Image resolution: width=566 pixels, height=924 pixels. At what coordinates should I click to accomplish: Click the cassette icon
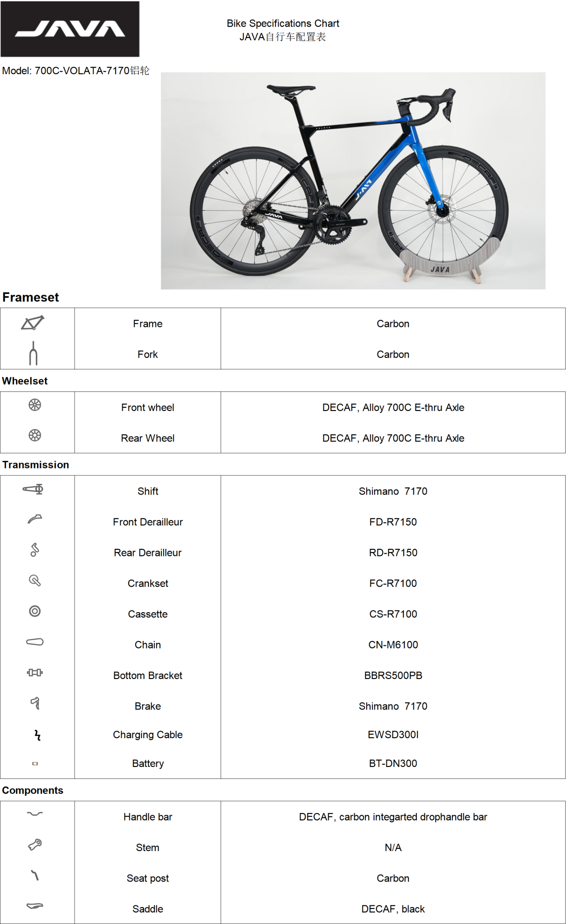34,611
